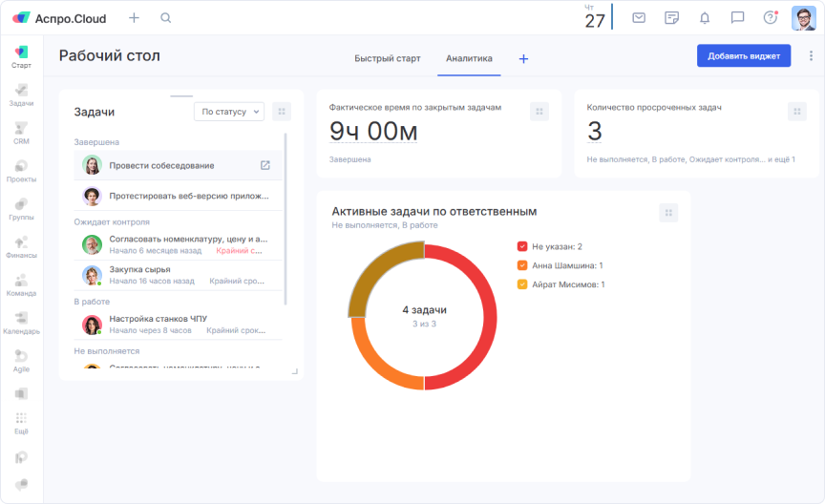Go to Календарь in the sidebar
Viewport: 825px width, 504px height.
(21, 322)
